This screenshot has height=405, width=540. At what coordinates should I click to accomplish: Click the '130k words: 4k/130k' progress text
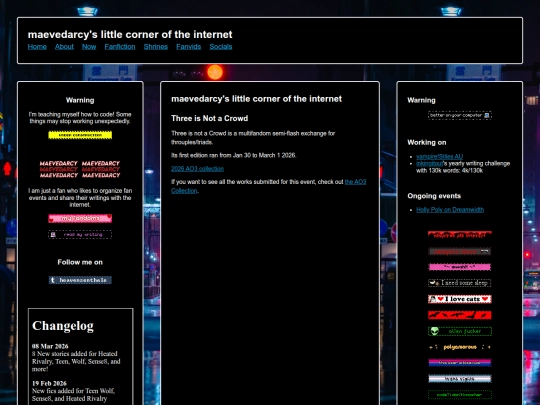[x=449, y=170]
